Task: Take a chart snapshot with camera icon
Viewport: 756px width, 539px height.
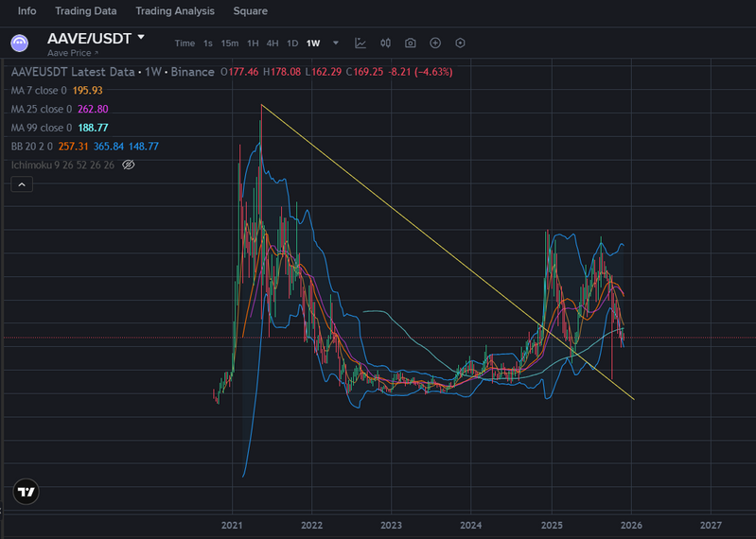Action: point(410,43)
